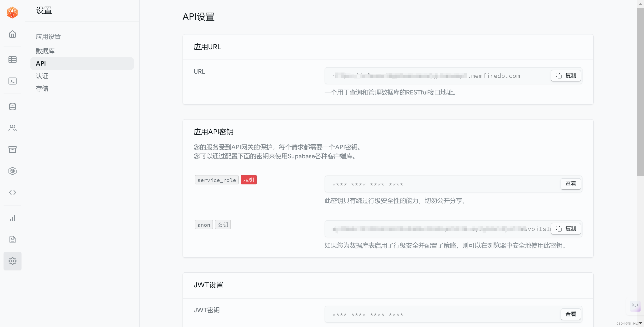Open the code brackets API icon
644x327 pixels.
(12, 192)
